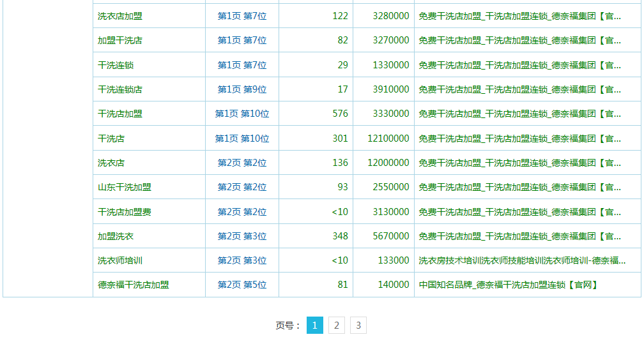Open the 加盟洗衣 keyword
The width and height of the screenshot is (644, 337).
click(x=116, y=236)
